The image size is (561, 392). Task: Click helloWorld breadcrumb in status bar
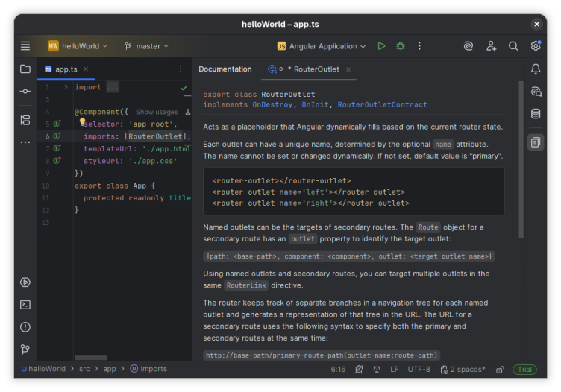(x=43, y=369)
